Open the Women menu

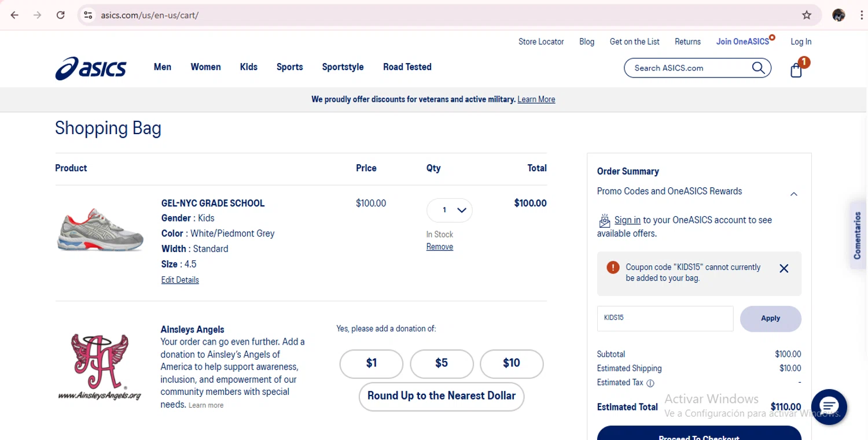click(x=205, y=67)
